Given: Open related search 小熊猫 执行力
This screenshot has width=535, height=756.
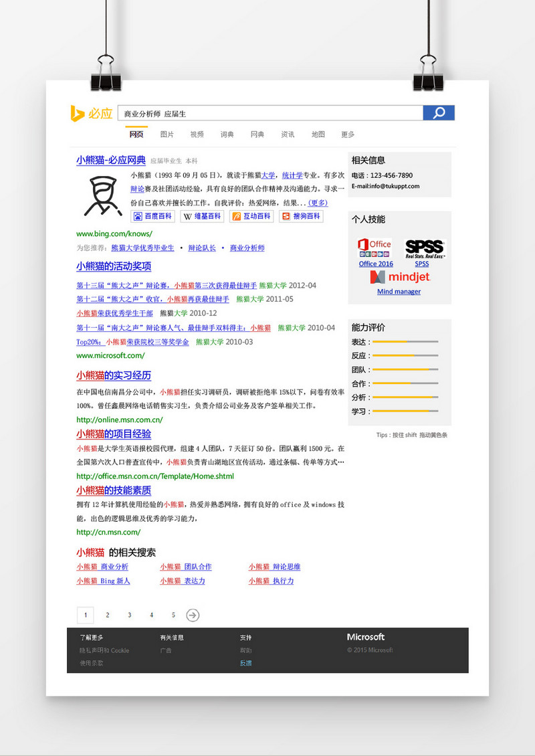Looking at the screenshot, I should tap(272, 581).
